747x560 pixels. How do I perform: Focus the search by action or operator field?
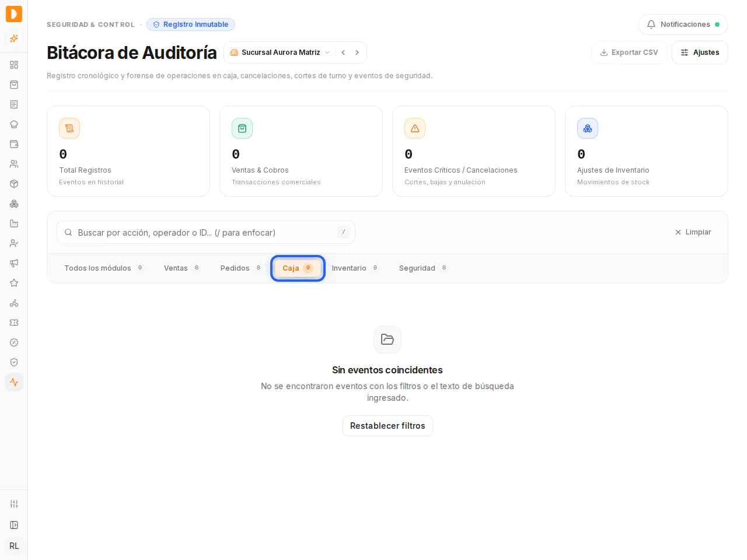tap(206, 232)
